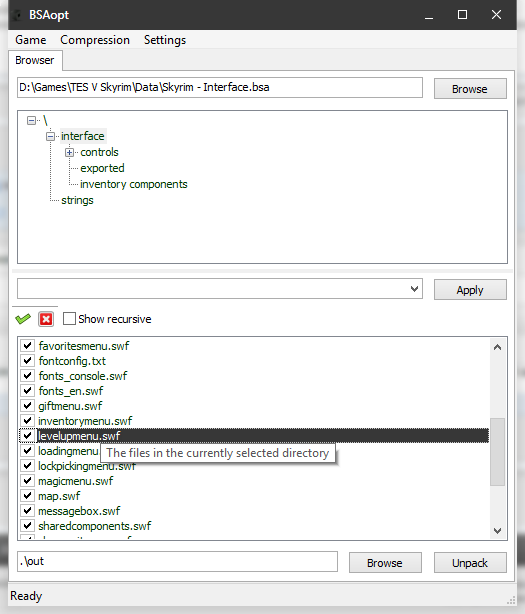525x614 pixels.
Task: Minimize the BSAopt window
Action: coord(429,15)
